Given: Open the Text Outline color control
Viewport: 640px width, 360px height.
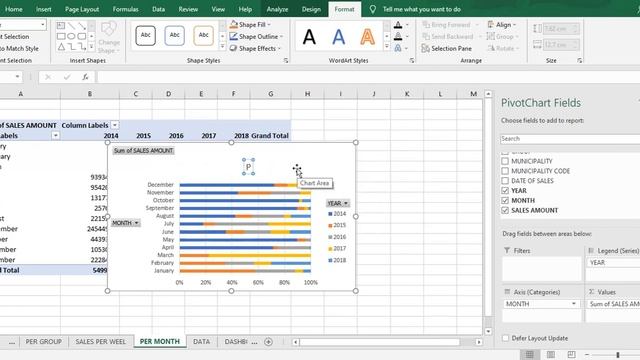Looking at the screenshot, I should tap(401, 36).
